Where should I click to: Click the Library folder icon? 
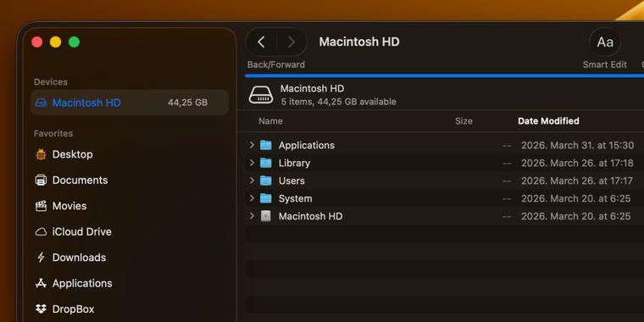pyautogui.click(x=266, y=163)
